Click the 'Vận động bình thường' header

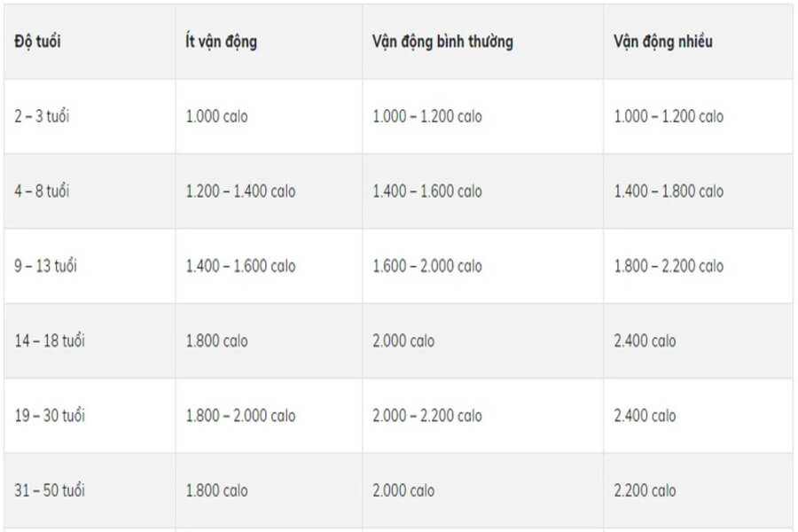pos(442,42)
